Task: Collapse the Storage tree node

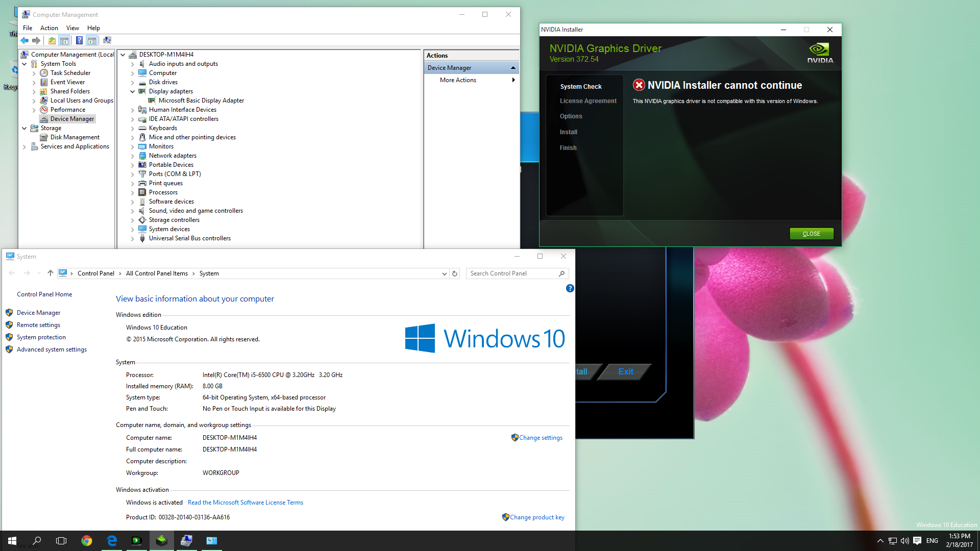Action: (24, 128)
